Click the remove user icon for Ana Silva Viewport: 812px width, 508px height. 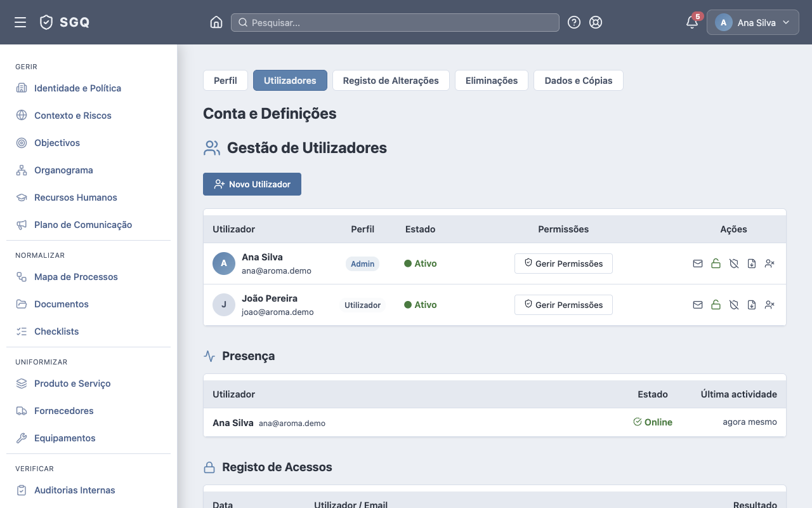(769, 264)
